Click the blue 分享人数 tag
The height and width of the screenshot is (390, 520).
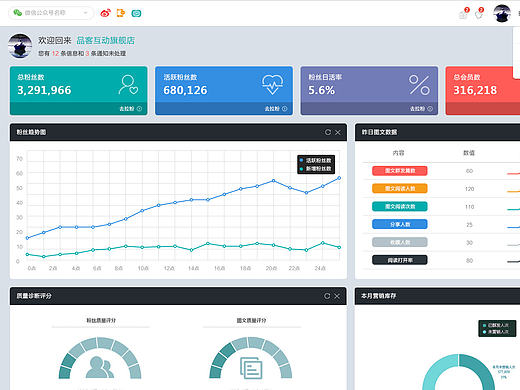click(x=400, y=224)
